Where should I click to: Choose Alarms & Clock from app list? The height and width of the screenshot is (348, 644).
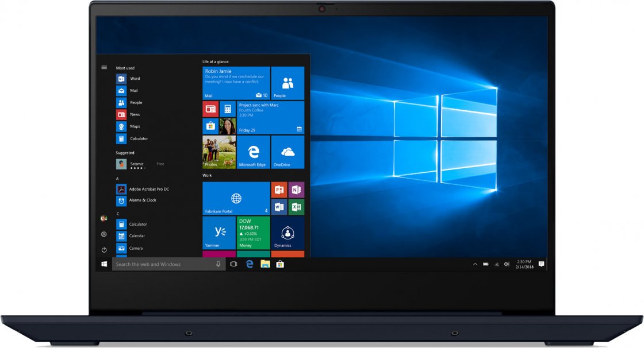click(x=143, y=200)
